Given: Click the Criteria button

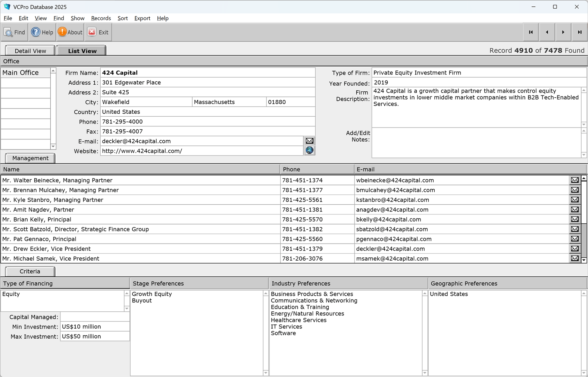Looking at the screenshot, I should pyautogui.click(x=30, y=271).
